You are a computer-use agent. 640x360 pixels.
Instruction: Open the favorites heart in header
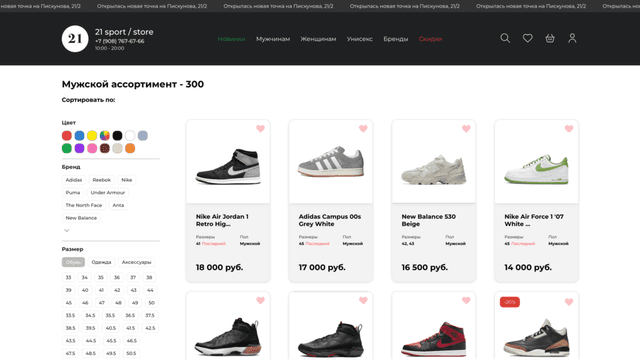(527, 38)
